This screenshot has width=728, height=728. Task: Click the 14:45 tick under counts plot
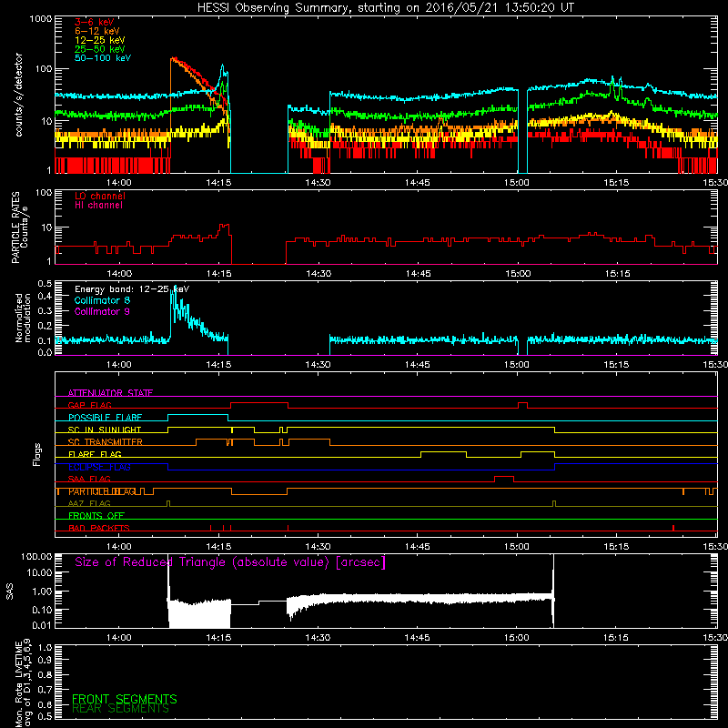pos(417,183)
